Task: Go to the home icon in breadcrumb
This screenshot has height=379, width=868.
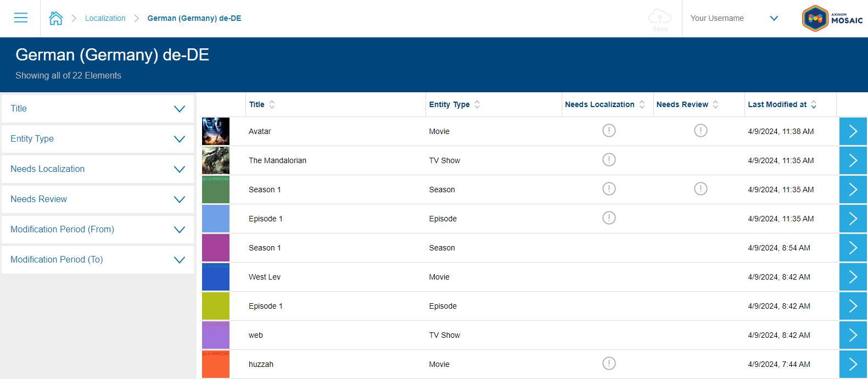Action: click(x=56, y=18)
